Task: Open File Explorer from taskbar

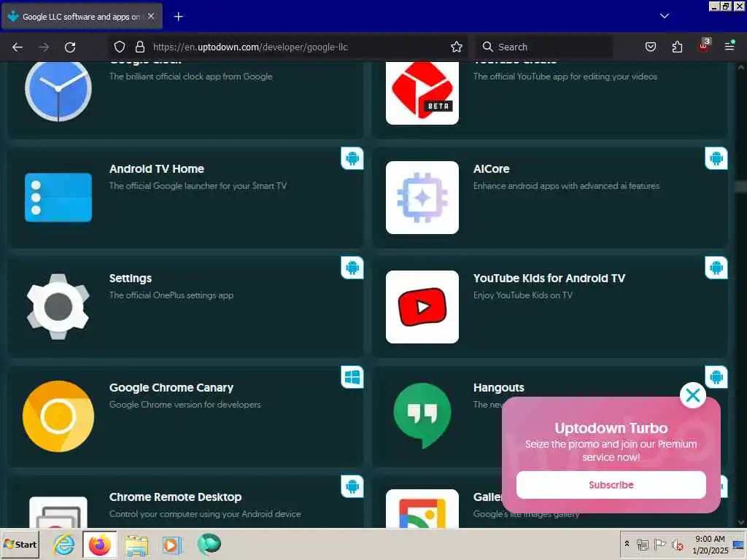Action: 136,544
